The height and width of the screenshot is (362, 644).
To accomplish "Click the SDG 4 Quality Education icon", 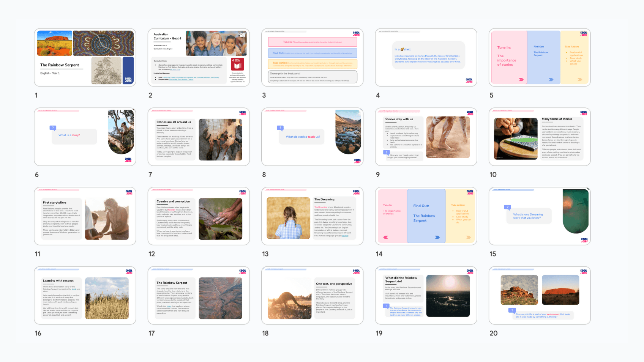I will click(238, 64).
